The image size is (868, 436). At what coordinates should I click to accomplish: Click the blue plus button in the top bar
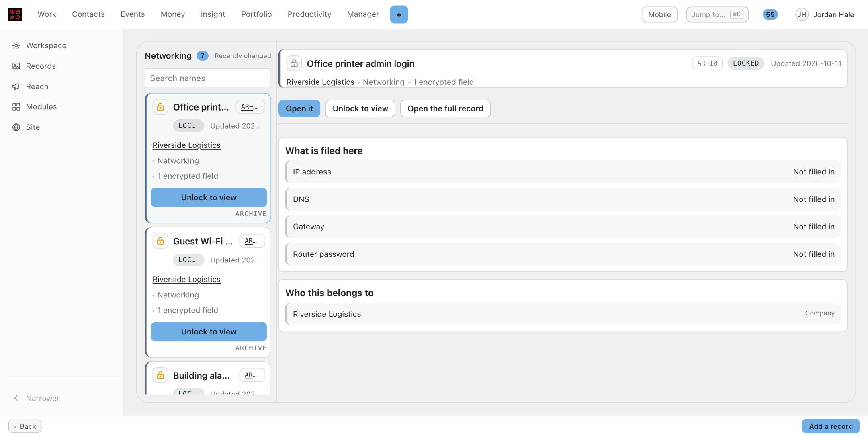[399, 14]
